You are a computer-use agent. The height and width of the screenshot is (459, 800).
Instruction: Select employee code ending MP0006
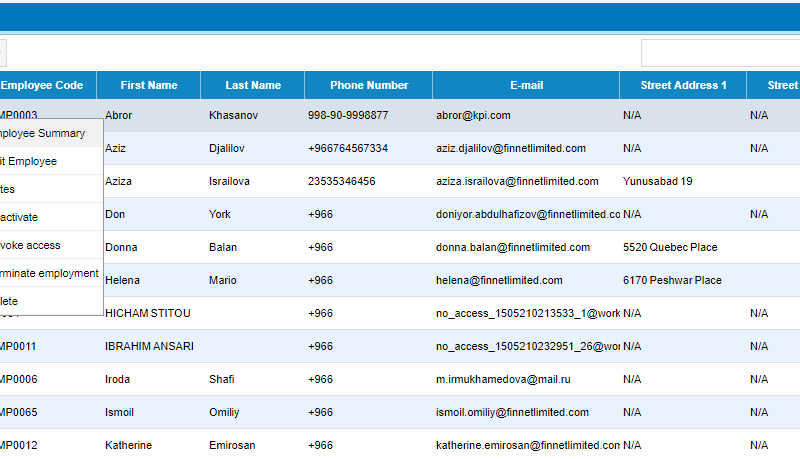(18, 379)
